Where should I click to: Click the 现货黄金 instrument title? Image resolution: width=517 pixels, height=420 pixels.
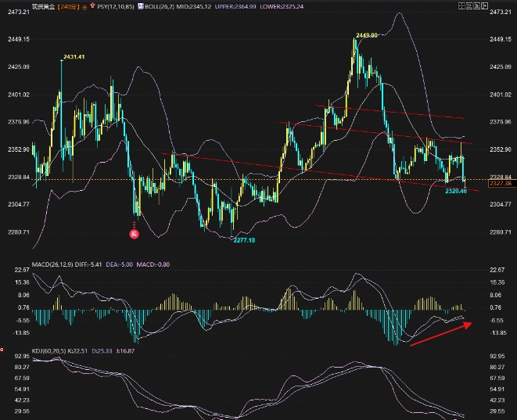click(44, 6)
